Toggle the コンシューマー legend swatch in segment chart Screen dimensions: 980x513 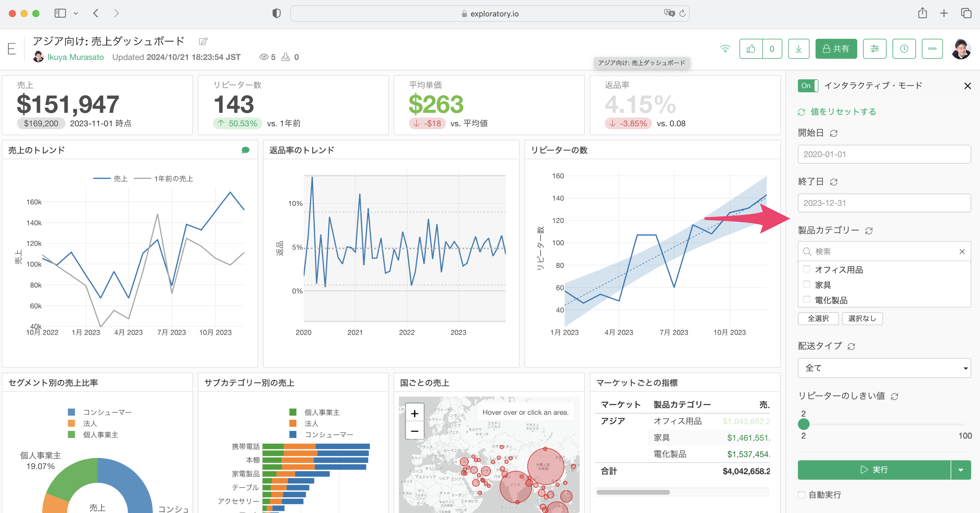[71, 412]
